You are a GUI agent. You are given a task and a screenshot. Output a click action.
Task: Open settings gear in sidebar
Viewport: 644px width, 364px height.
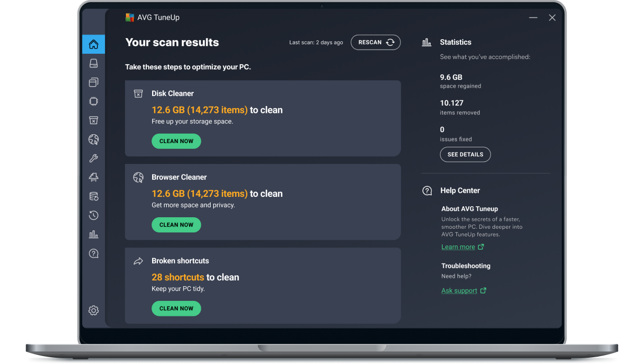(94, 311)
